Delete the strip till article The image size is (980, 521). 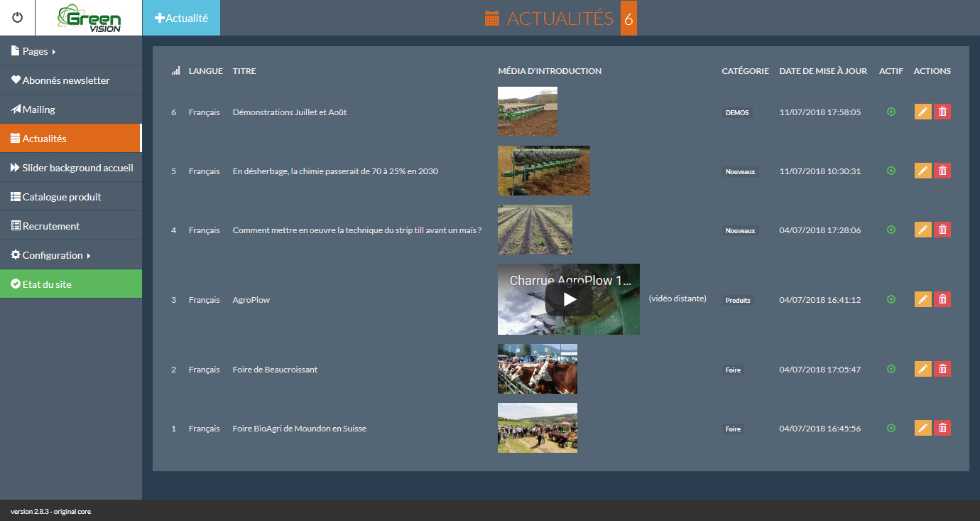[942, 230]
